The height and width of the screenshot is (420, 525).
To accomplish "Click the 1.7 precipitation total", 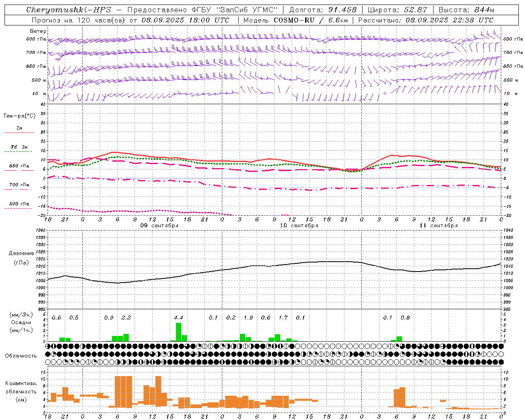I will tap(283, 317).
